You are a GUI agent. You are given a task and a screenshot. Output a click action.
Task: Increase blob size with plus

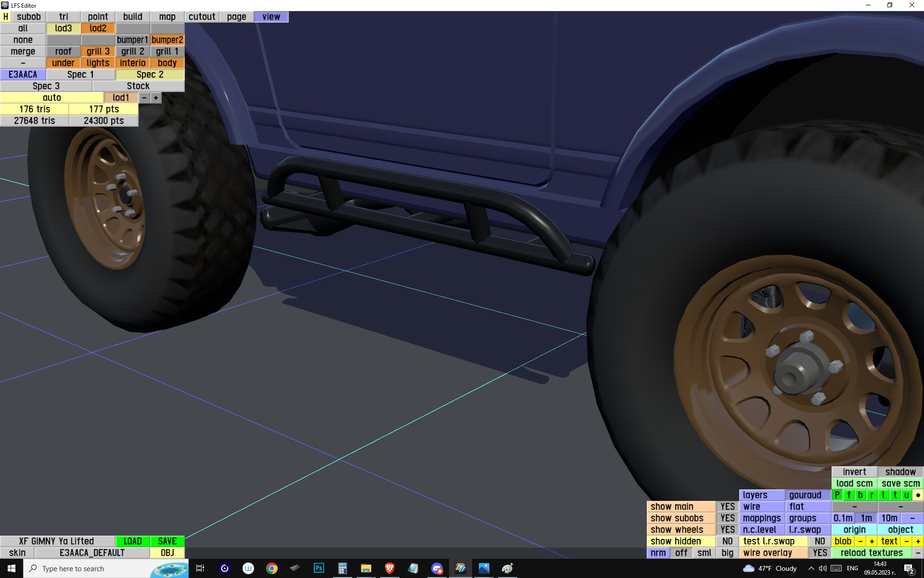click(x=872, y=541)
